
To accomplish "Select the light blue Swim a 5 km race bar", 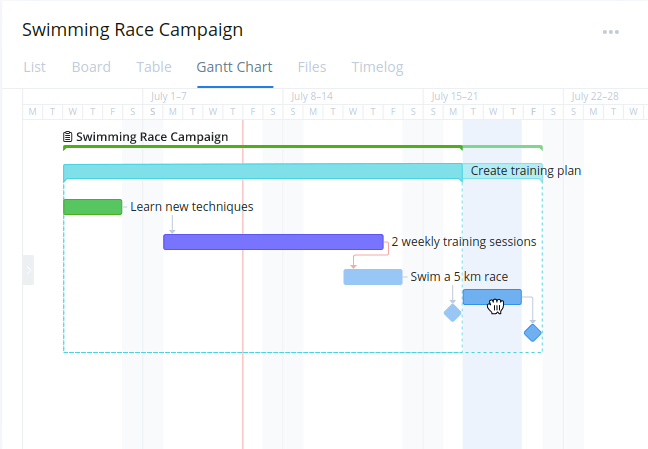I will 372,277.
